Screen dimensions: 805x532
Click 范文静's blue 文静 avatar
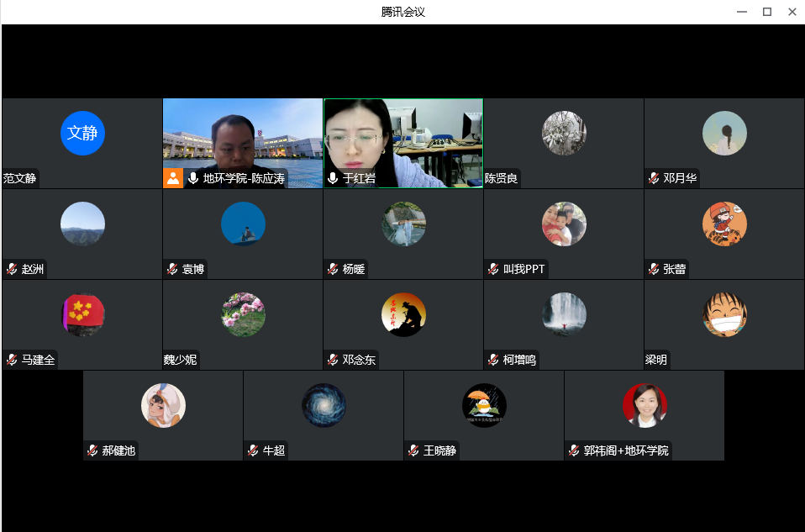(x=82, y=133)
